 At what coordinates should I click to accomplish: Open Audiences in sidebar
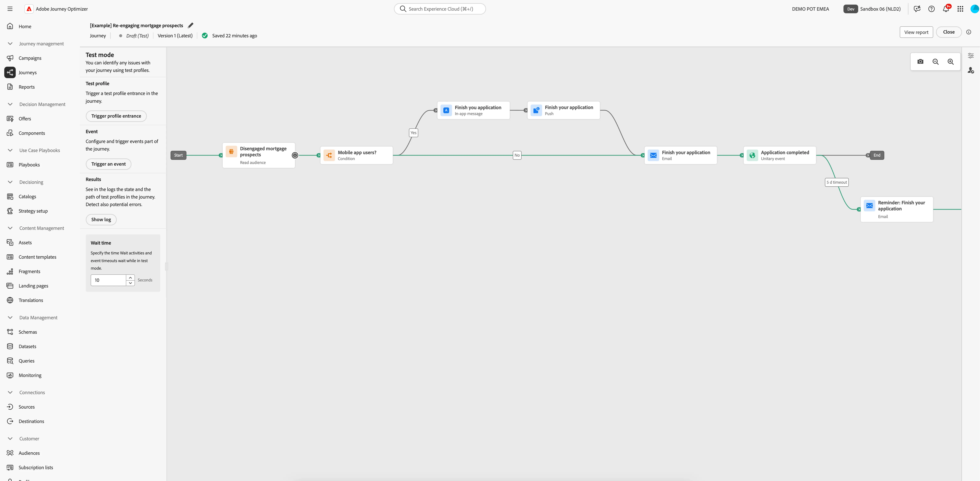point(29,453)
